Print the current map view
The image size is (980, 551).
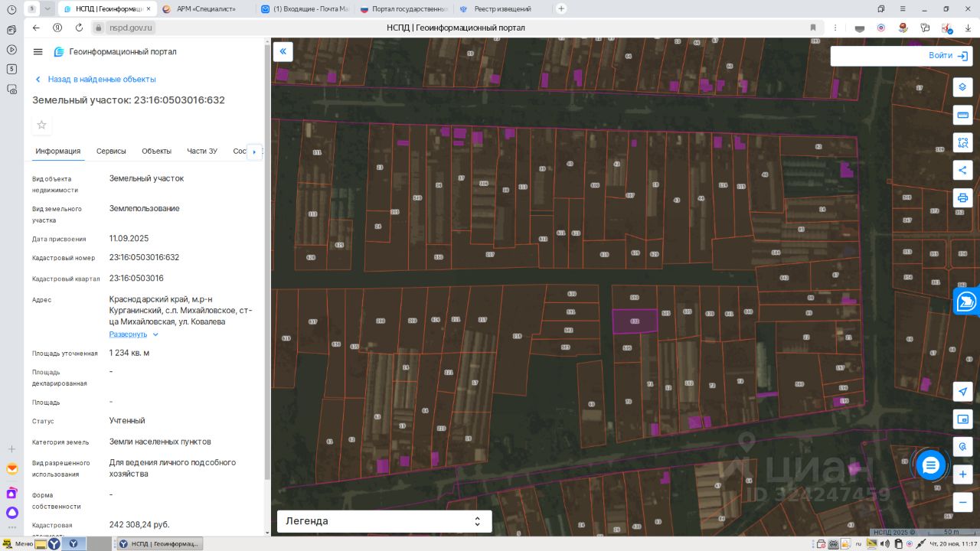tap(962, 197)
